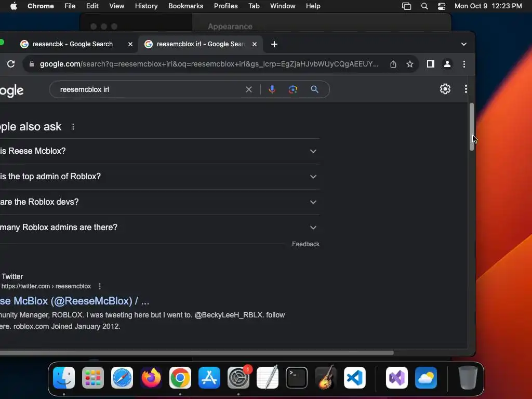Open Trash from the Dock
Image resolution: width=532 pixels, height=399 pixels.
click(468, 378)
